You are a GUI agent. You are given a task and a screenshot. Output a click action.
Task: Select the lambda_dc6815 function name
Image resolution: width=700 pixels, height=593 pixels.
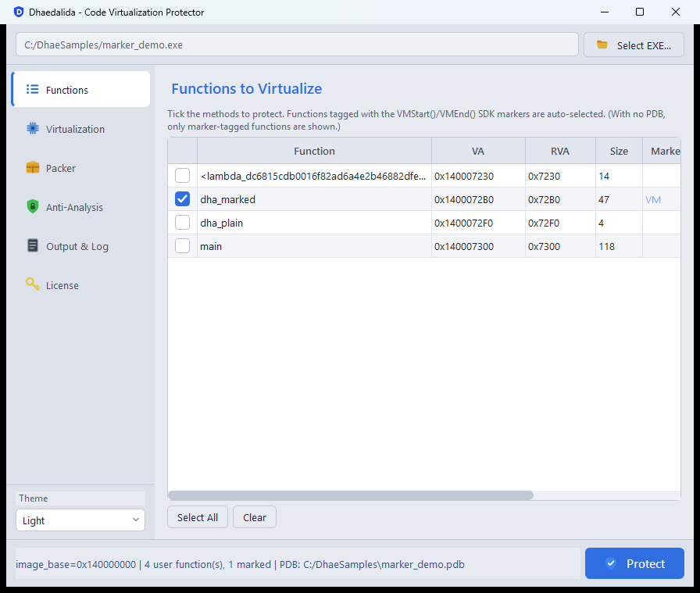pyautogui.click(x=313, y=176)
